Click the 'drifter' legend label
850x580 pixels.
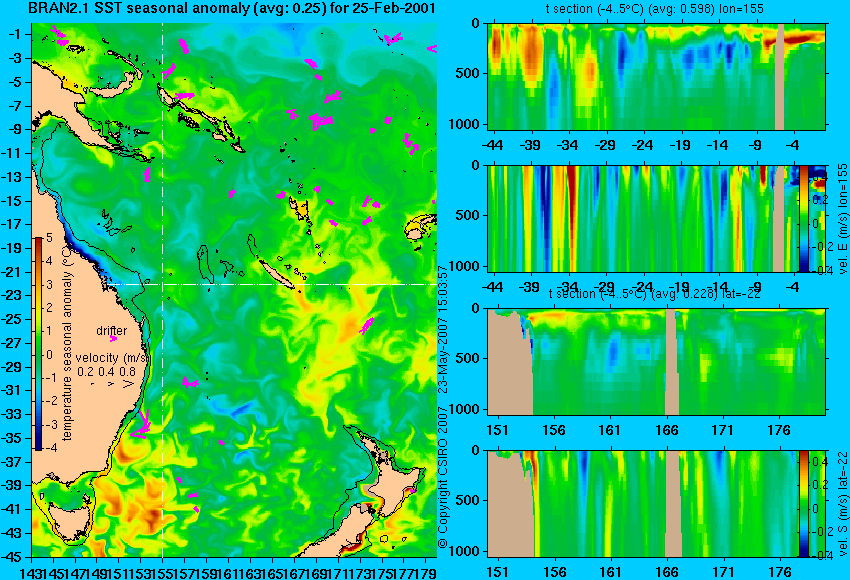112,330
